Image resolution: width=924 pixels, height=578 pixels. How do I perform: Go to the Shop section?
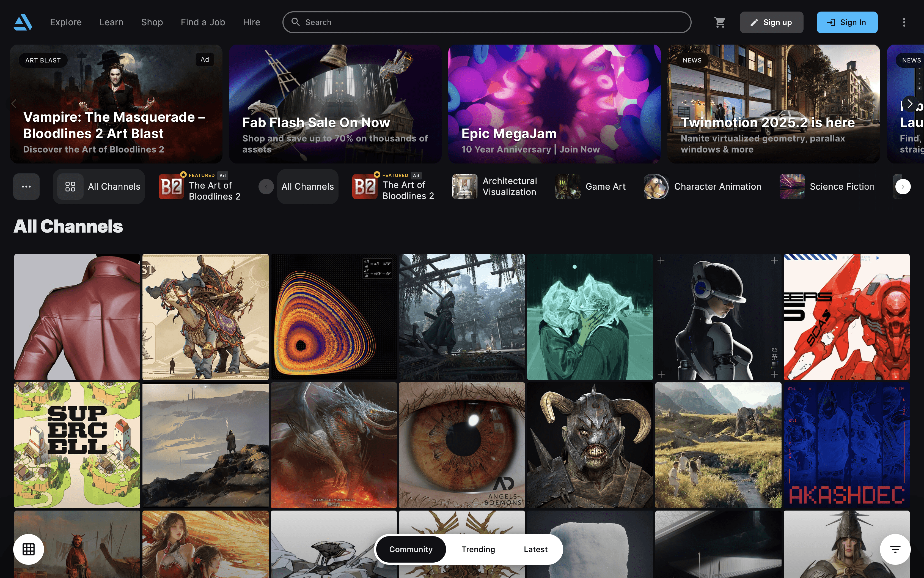(152, 22)
